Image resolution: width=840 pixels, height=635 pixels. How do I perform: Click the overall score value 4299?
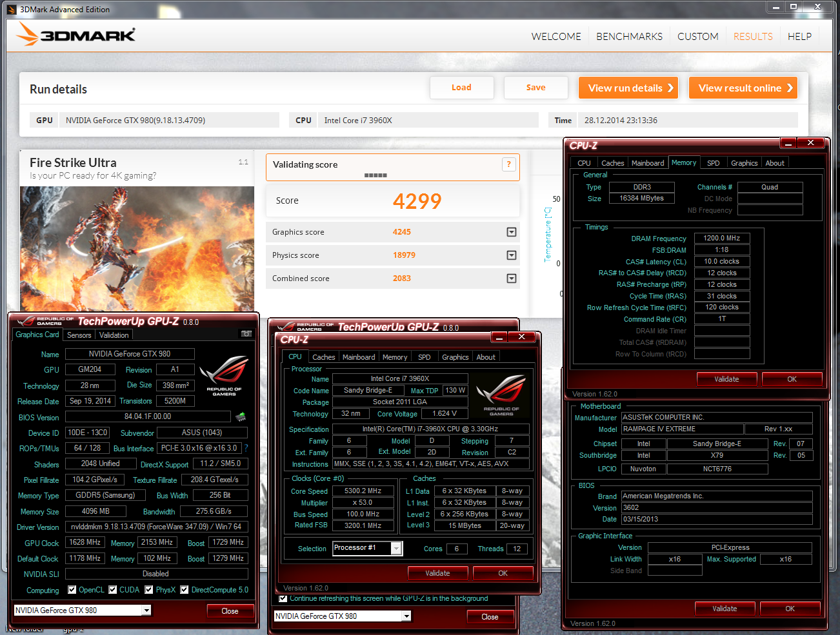(417, 201)
